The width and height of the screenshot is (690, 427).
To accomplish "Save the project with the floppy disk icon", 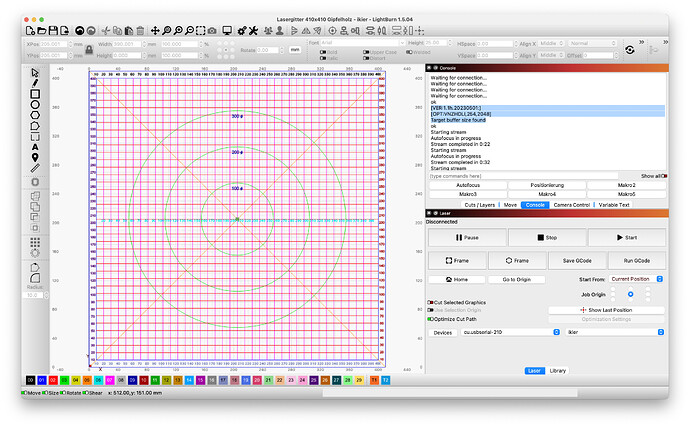I will coord(53,30).
